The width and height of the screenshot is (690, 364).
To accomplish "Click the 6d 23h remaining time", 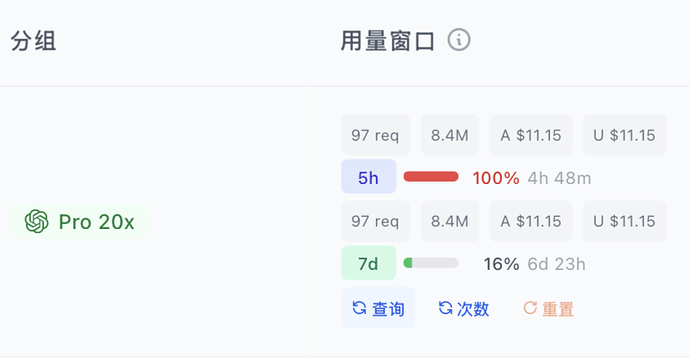I will click(x=556, y=264).
